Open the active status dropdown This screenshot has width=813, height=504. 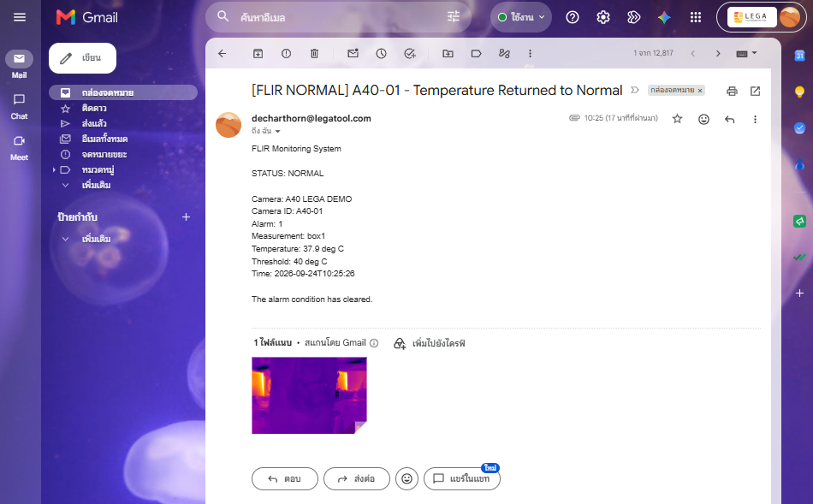(520, 17)
